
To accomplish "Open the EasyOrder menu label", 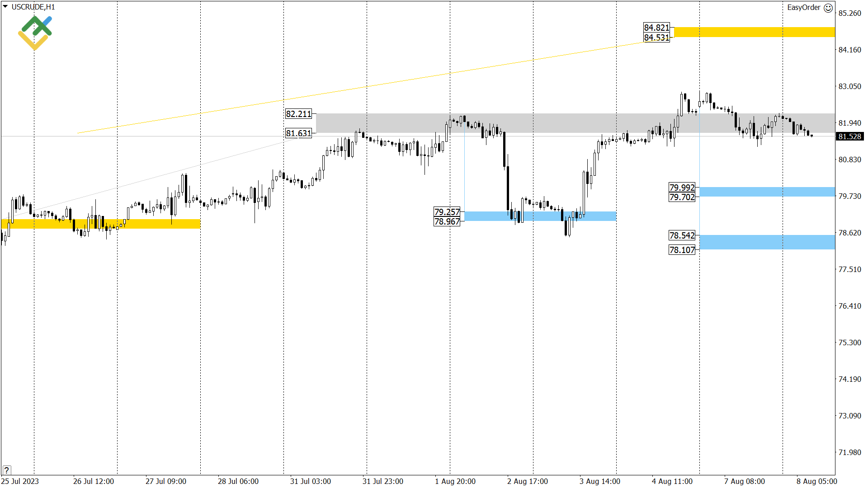I will [x=805, y=8].
